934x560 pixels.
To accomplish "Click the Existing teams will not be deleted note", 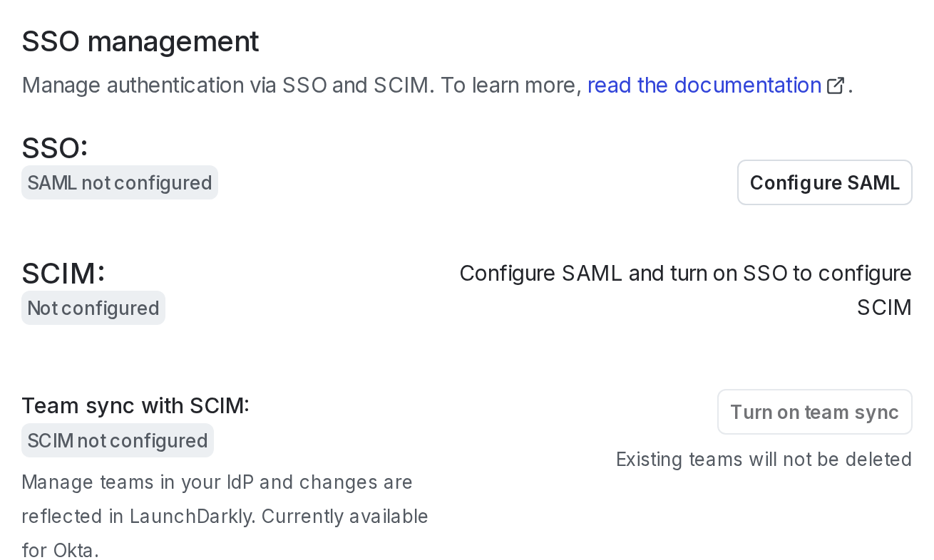I will [763, 459].
